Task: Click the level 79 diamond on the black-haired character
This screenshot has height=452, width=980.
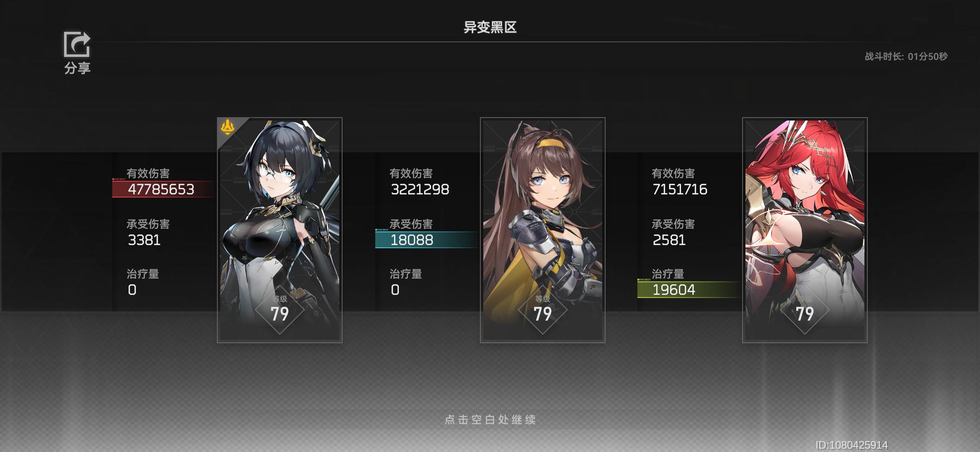Action: tap(280, 311)
